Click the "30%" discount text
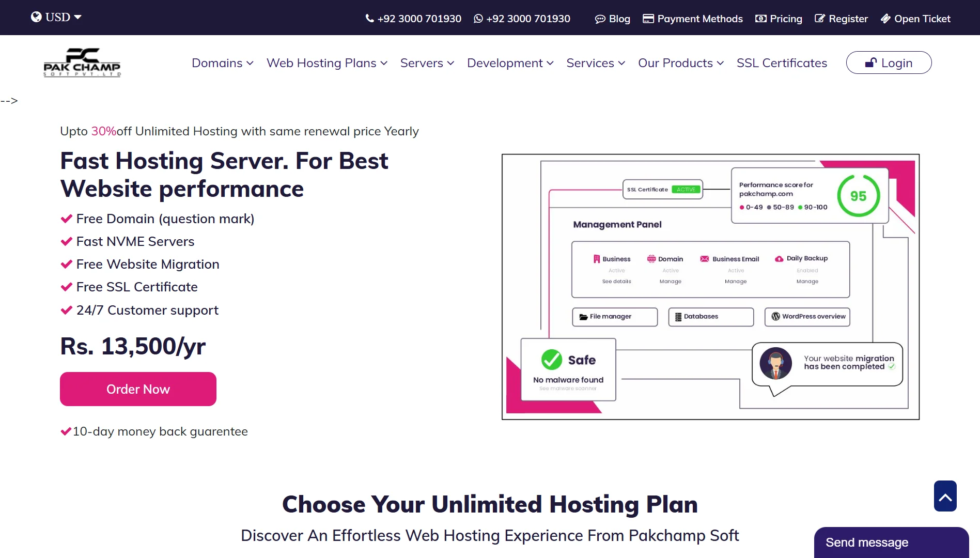This screenshot has width=980, height=558. (x=104, y=131)
